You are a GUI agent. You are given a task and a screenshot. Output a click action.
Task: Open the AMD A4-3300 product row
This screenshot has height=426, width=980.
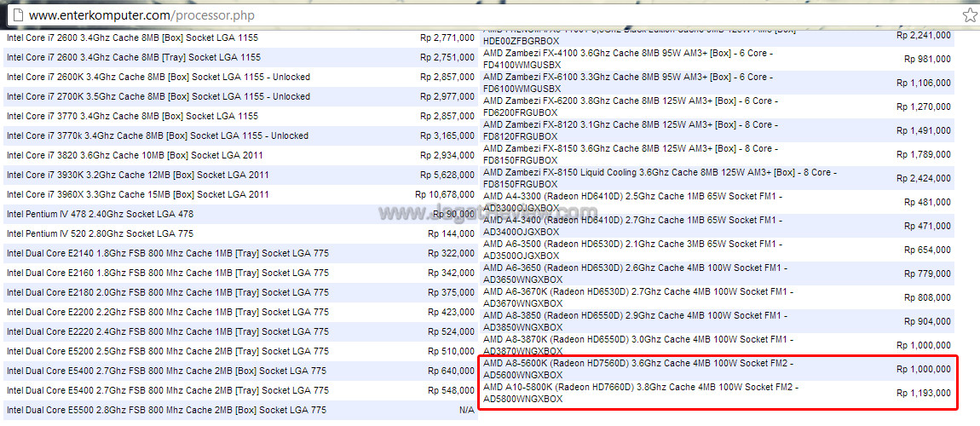pos(632,201)
